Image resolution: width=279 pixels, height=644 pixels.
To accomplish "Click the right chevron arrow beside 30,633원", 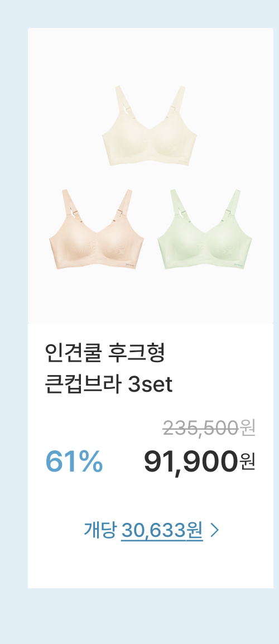I will click(214, 530).
